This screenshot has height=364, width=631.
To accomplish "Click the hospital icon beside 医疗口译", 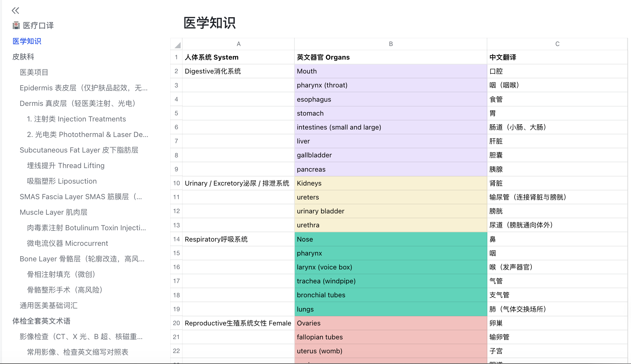I will click(16, 25).
